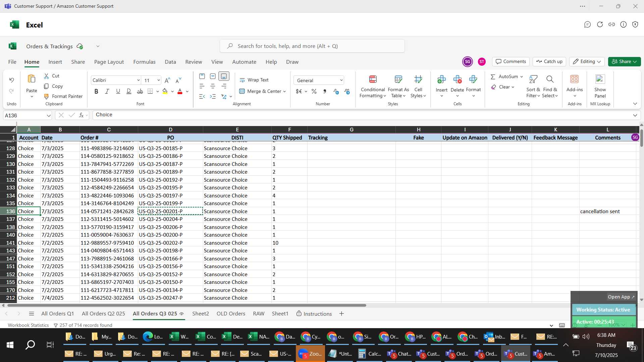Apply strikethrough formatting
The image size is (644, 362).
[140, 91]
